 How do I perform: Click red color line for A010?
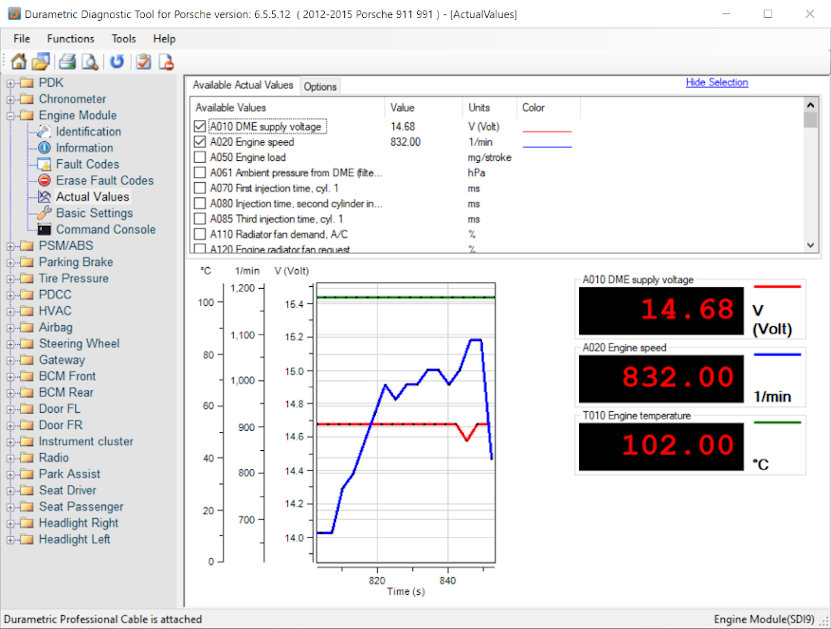547,131
